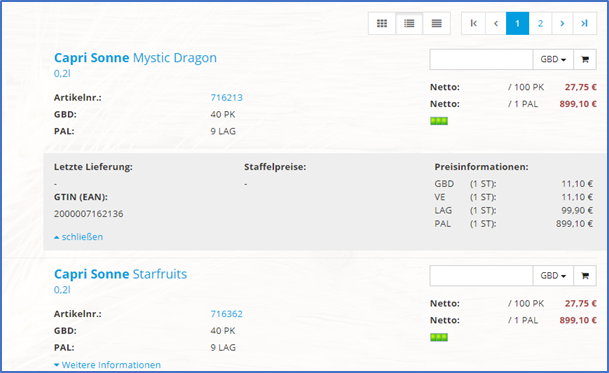Go to previous page arrow
Viewport: 609px width, 373px height.
(496, 23)
